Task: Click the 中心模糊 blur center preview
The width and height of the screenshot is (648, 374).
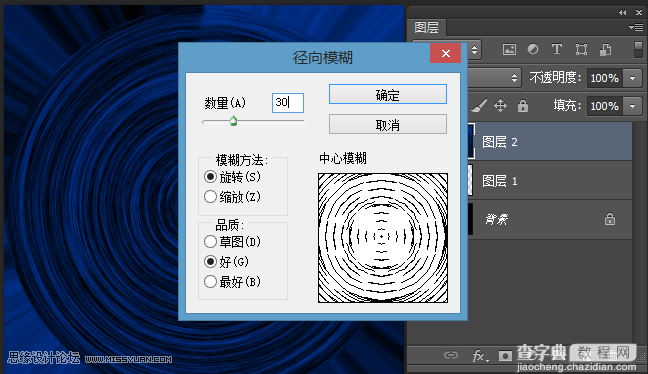Action: coord(383,238)
